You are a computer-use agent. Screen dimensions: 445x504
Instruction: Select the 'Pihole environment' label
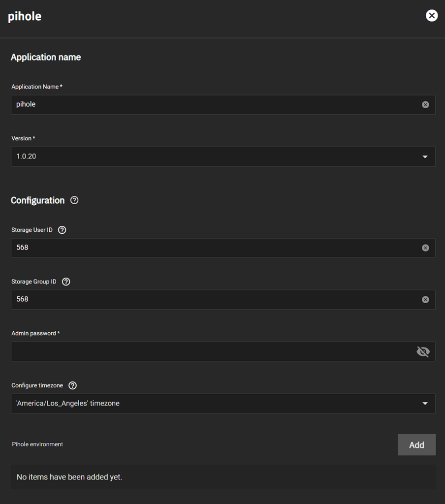pyautogui.click(x=37, y=444)
